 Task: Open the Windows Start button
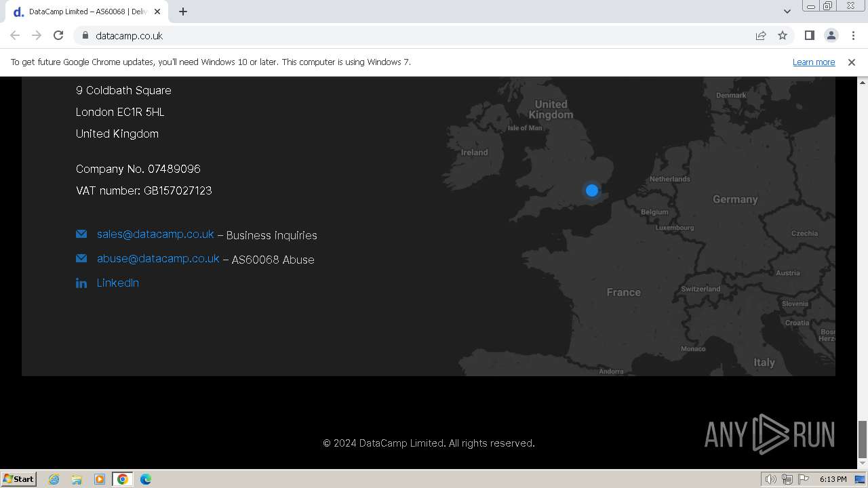click(x=19, y=479)
